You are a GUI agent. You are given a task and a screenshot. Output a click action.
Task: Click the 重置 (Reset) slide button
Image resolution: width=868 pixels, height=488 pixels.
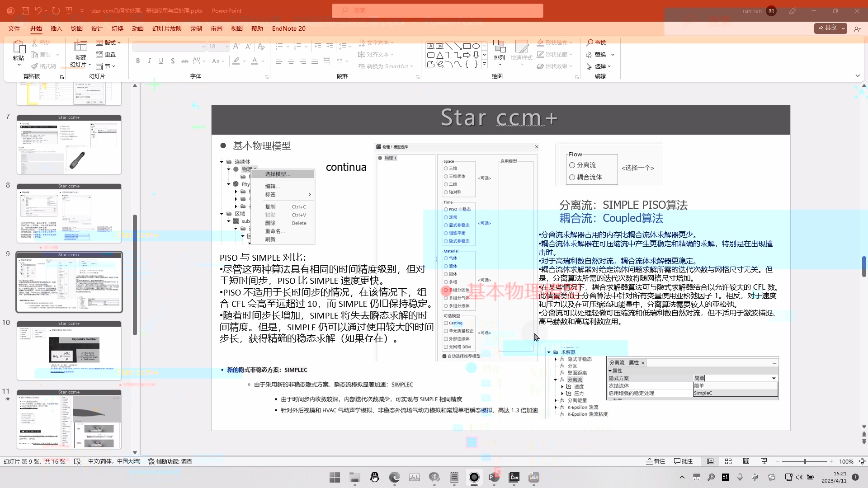[x=106, y=54]
